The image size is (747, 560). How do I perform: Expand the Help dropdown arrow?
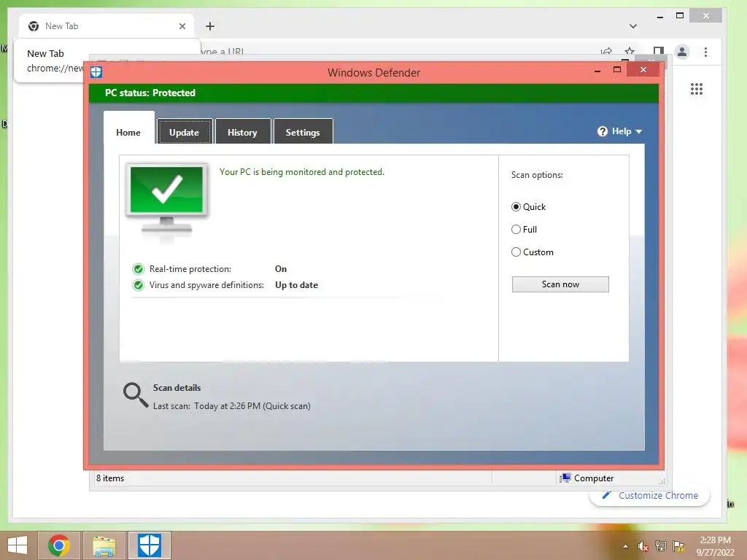pyautogui.click(x=639, y=131)
